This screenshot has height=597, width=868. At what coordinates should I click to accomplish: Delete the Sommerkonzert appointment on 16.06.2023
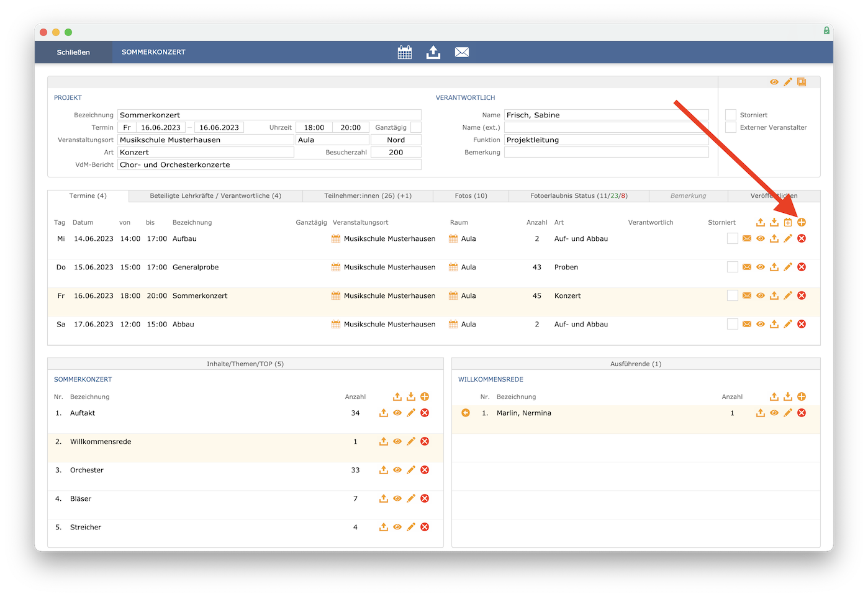(802, 295)
